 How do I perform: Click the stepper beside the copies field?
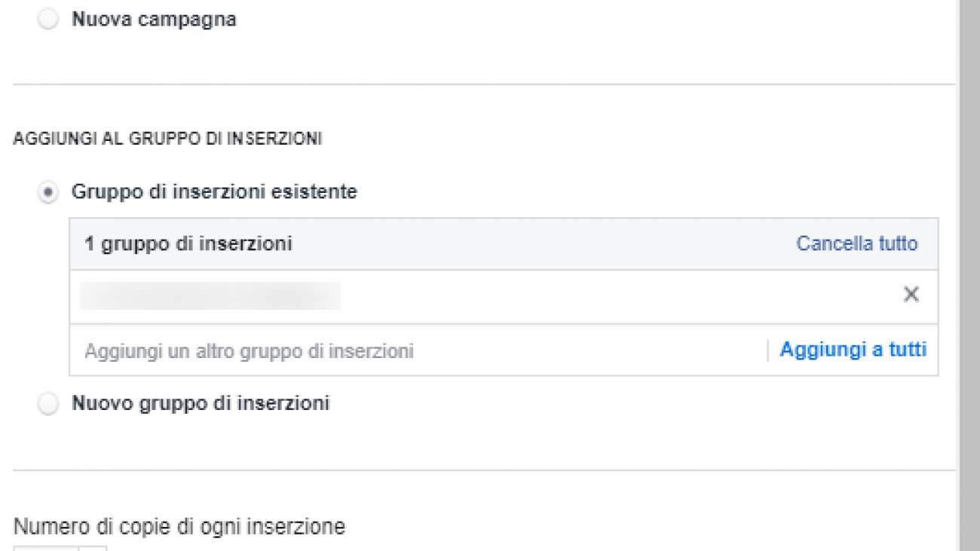coord(93,548)
